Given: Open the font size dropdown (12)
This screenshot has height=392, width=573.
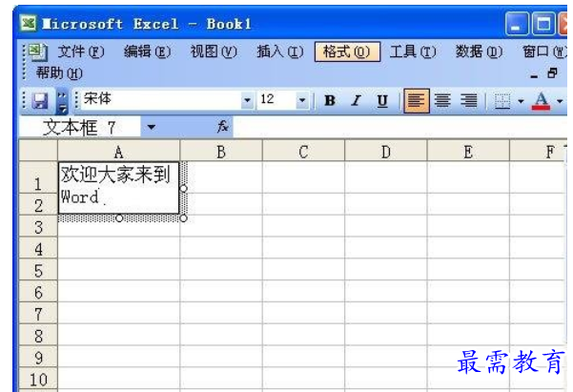Looking at the screenshot, I should 302,100.
